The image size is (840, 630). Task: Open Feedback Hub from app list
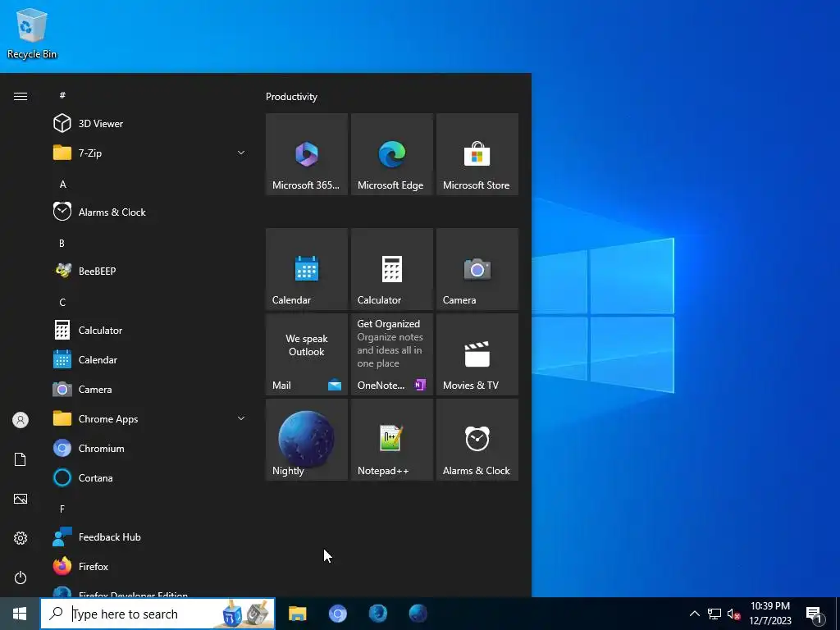coord(150,536)
